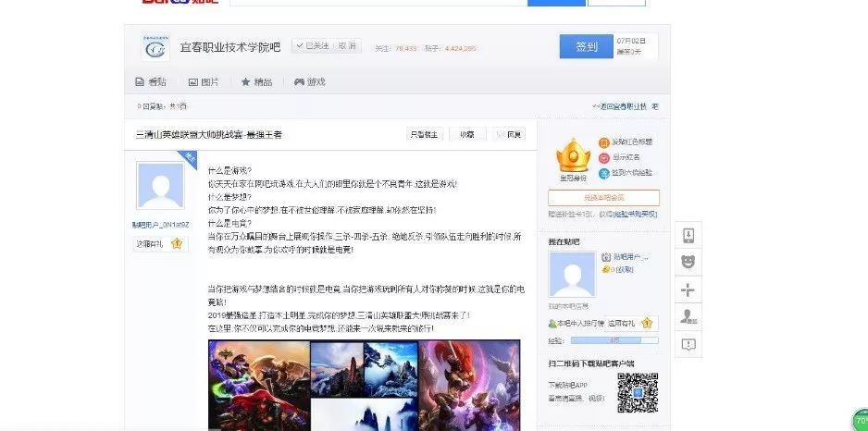Click the phone download icon in the floating toolbar
868x431 pixels.
(688, 236)
